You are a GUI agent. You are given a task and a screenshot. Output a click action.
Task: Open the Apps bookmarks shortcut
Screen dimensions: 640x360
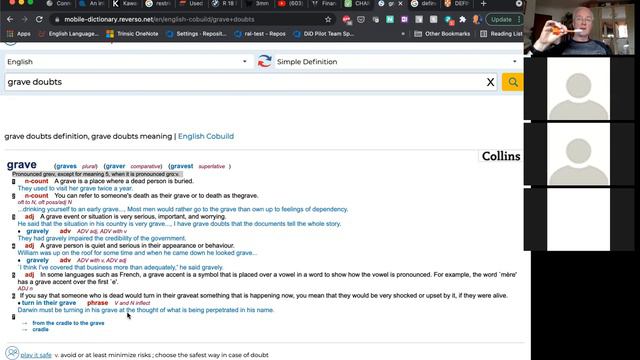(x=19, y=34)
